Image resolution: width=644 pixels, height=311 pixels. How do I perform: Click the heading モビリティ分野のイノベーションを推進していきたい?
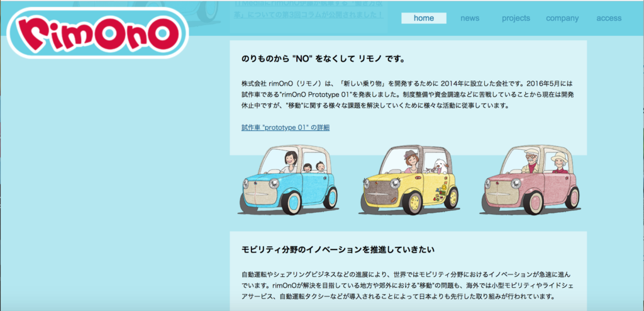pos(338,250)
